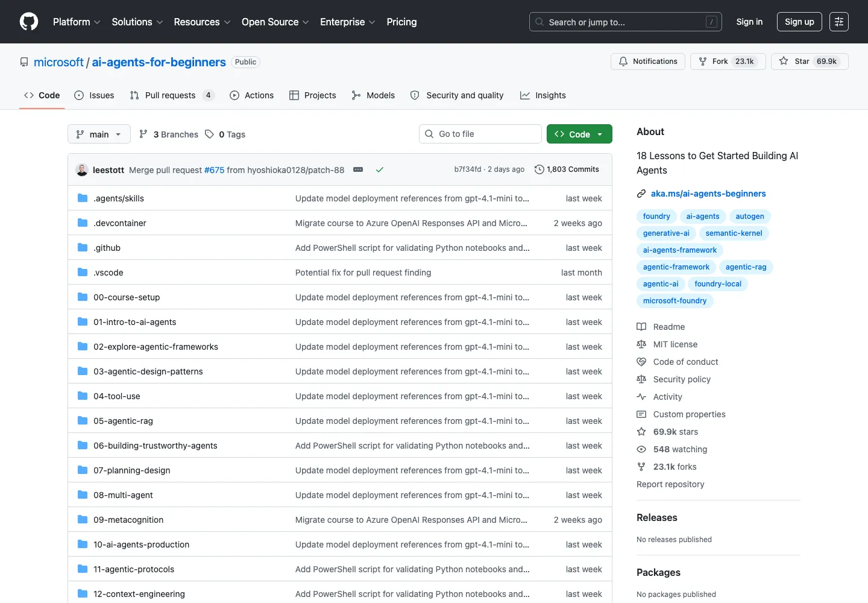This screenshot has width=868, height=603.
Task: Open the Insights tab
Action: coord(543,95)
